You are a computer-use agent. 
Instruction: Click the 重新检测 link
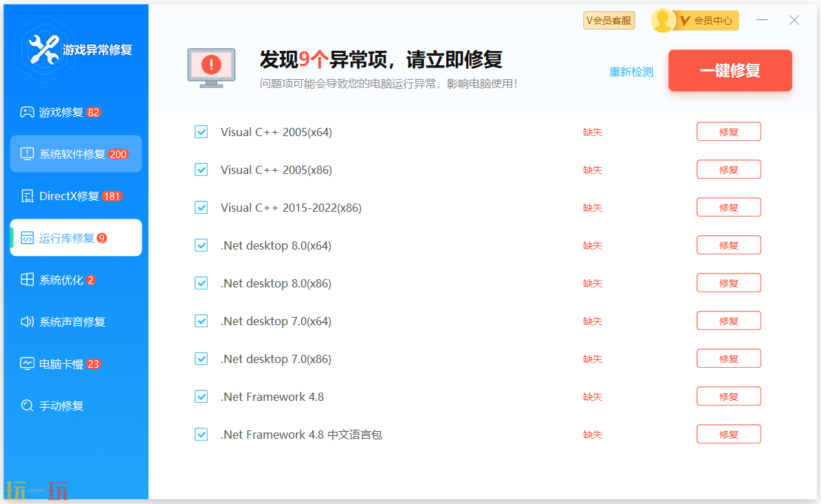pyautogui.click(x=631, y=71)
